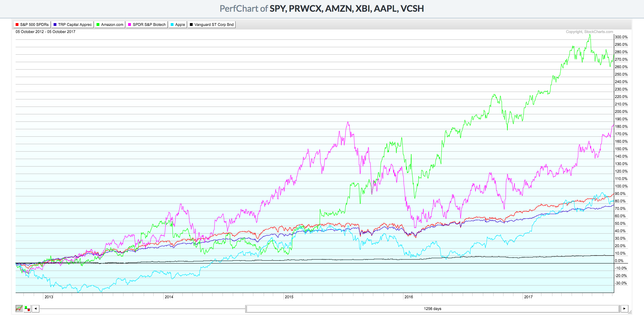Click the date range text above chart
Viewport: 644px width, 321px height.
45,32
